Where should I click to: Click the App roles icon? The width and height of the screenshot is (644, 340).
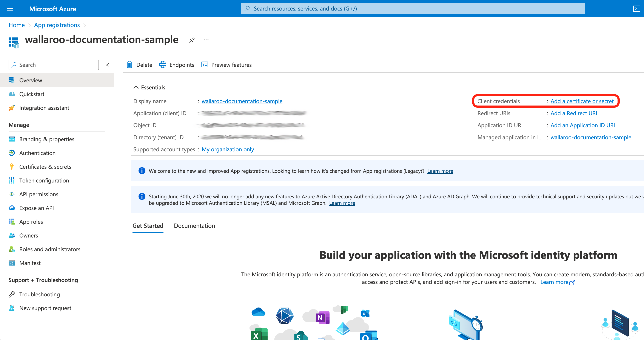click(x=11, y=222)
